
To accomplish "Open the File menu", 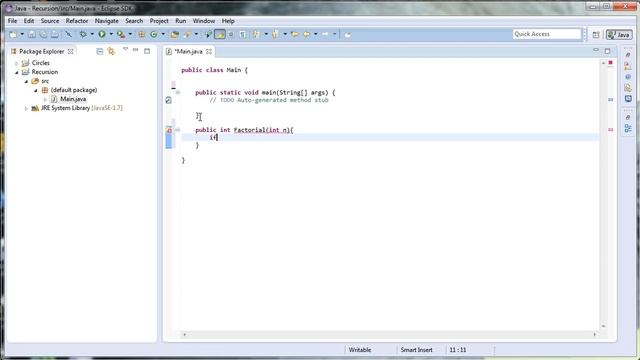I will click(13, 21).
